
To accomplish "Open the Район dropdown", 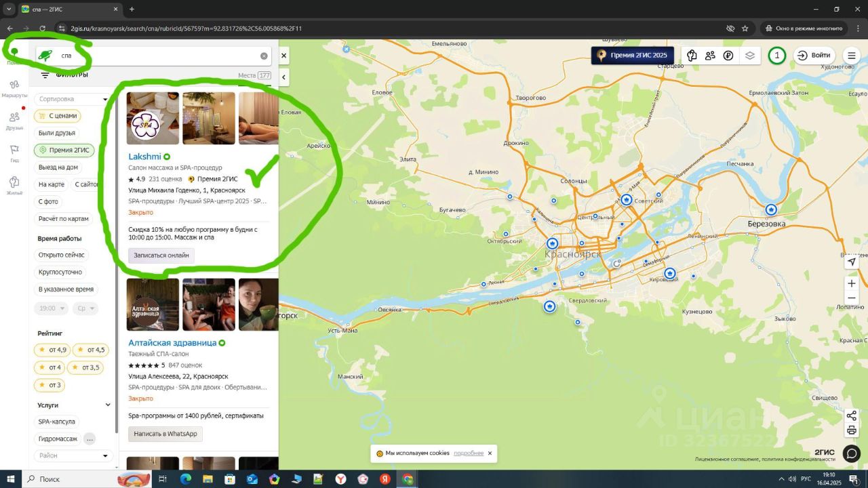I will point(73,455).
